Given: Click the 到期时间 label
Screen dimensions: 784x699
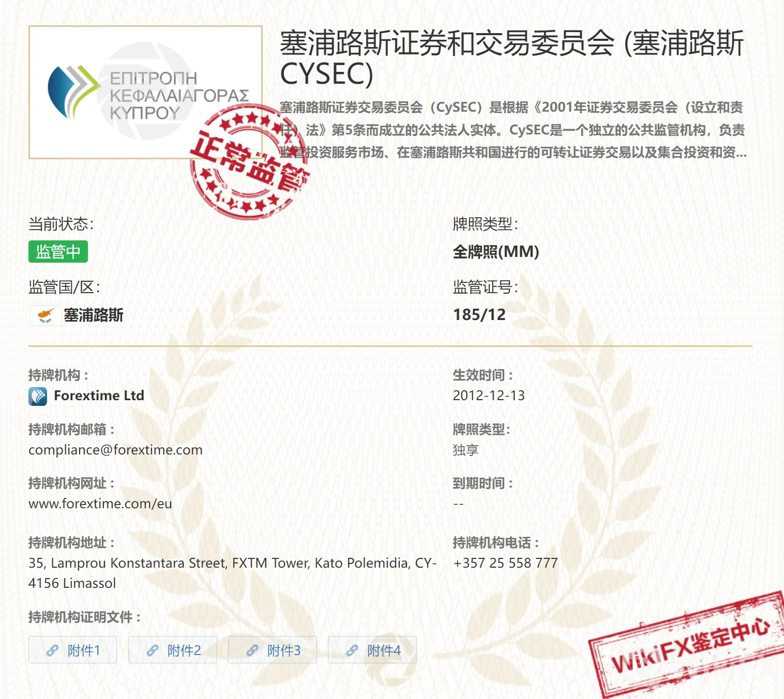Looking at the screenshot, I should (x=483, y=483).
